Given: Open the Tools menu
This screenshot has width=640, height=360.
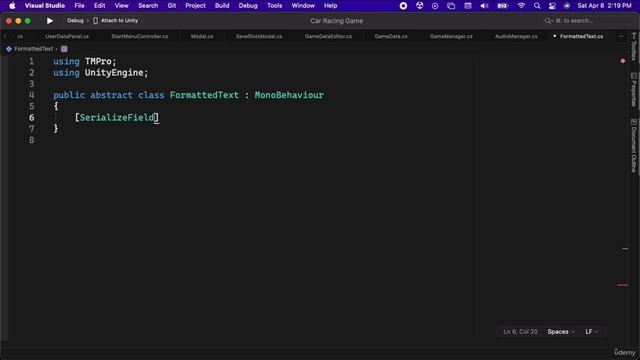Looking at the screenshot, I should click(274, 6).
